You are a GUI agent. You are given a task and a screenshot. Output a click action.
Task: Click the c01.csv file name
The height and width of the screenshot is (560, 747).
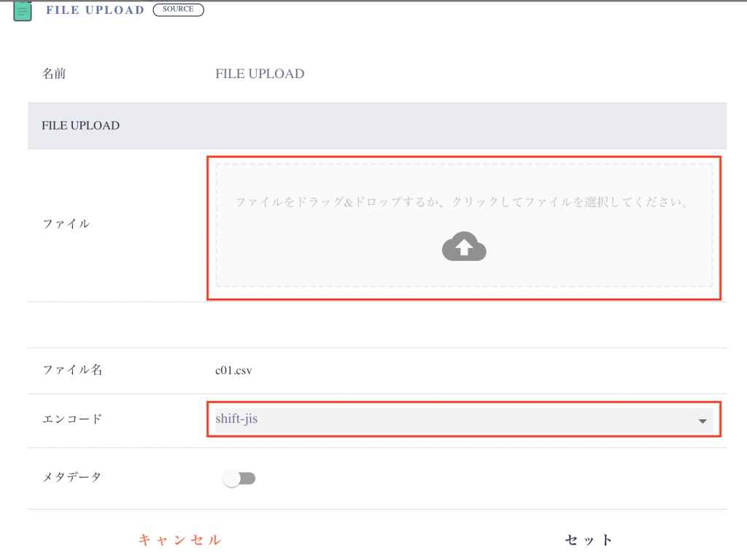coord(233,370)
